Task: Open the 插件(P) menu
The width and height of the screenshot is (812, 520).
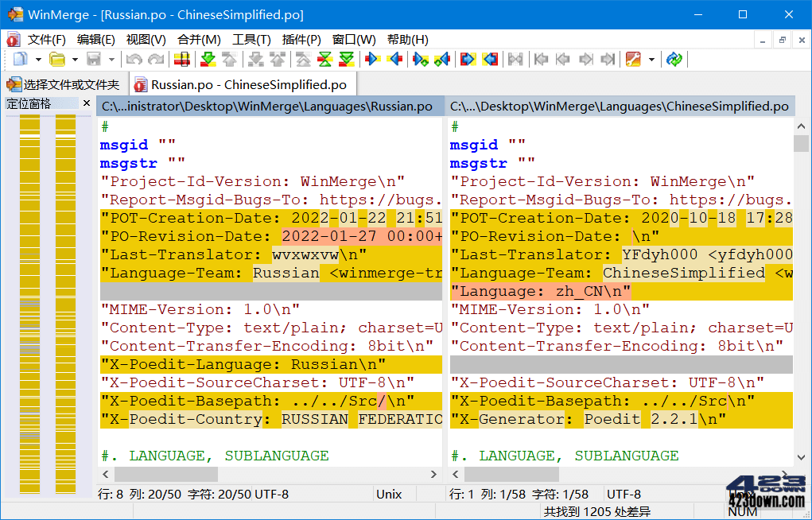Action: click(x=301, y=39)
